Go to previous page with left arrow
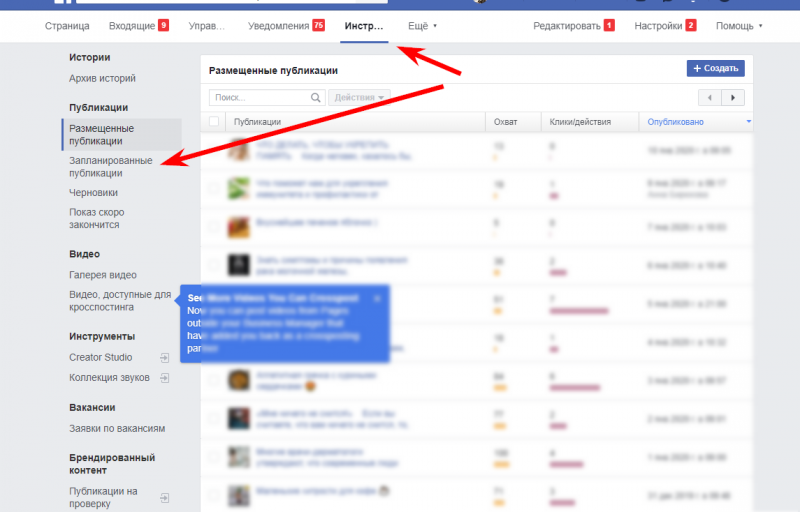Viewport: 800px width, 512px height. [709, 98]
